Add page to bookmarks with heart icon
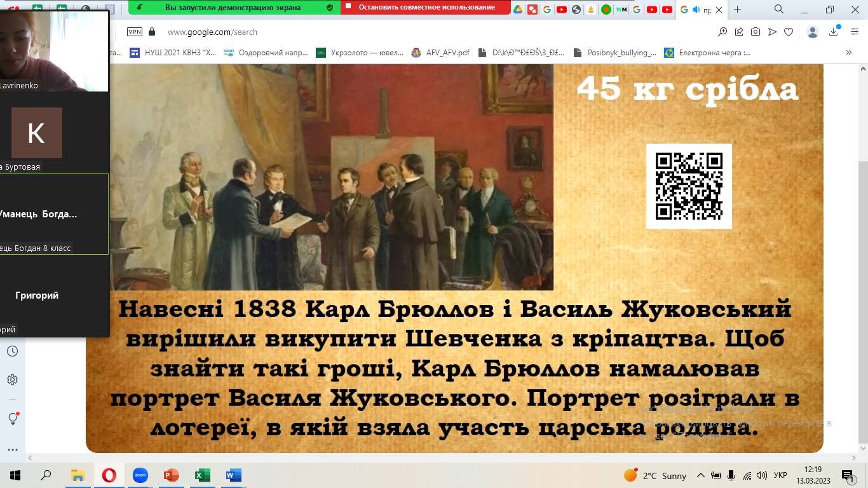The height and width of the screenshot is (488, 868). point(789,32)
